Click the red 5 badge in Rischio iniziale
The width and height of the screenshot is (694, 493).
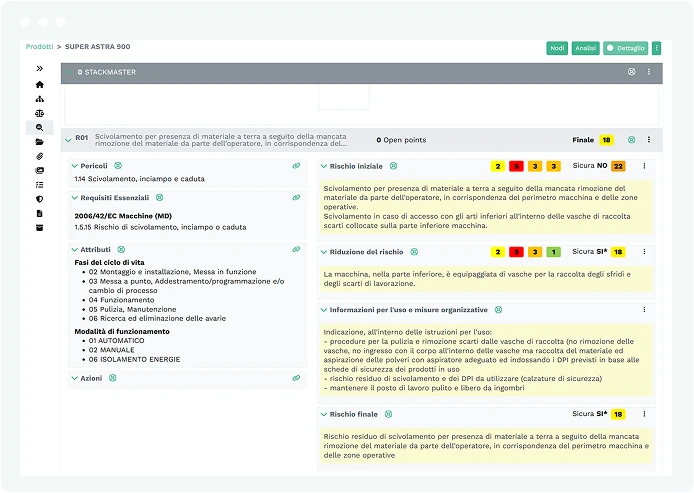[x=516, y=166]
